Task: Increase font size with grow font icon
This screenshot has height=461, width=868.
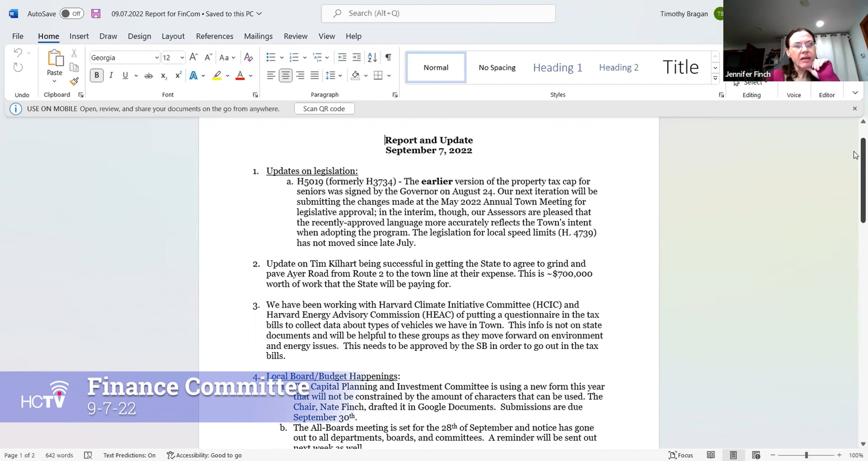Action: 193,57
